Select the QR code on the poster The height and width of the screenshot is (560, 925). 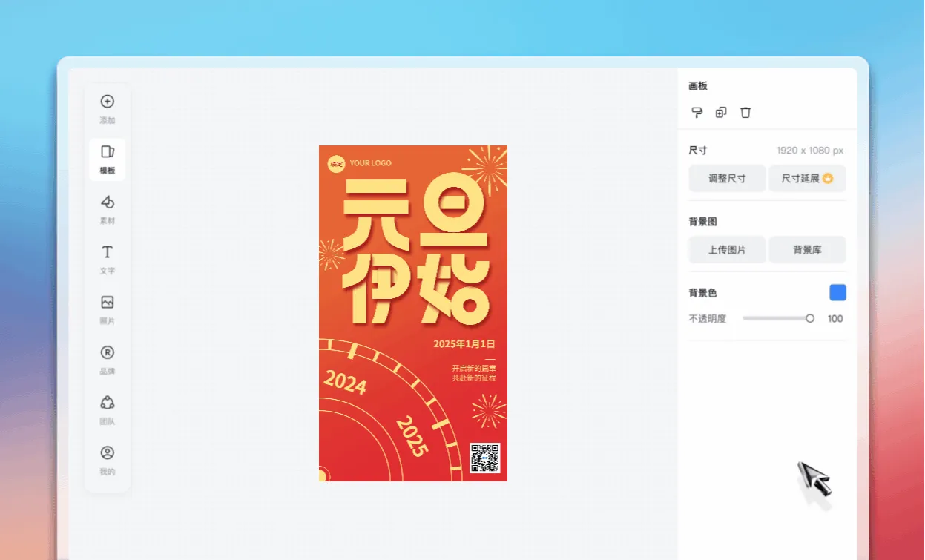click(485, 458)
